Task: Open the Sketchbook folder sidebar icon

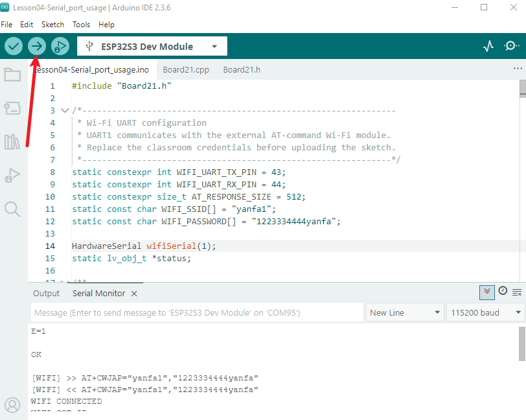Action: point(12,75)
